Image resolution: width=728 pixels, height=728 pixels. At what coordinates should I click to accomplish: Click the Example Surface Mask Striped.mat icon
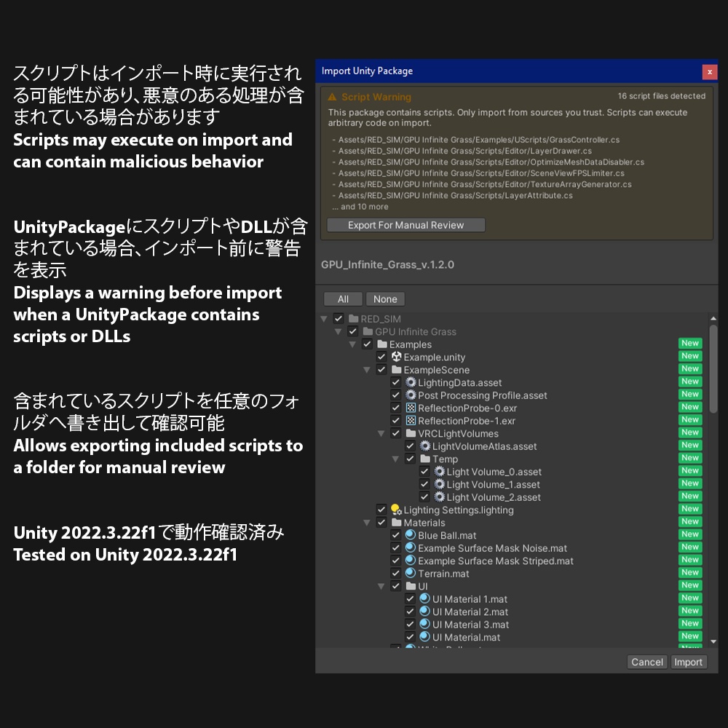click(411, 561)
